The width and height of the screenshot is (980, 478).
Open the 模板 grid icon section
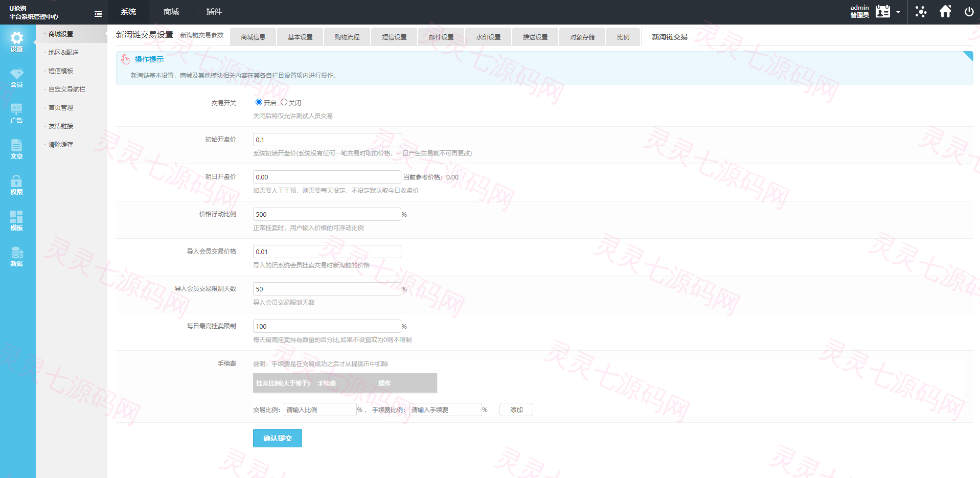point(17,217)
